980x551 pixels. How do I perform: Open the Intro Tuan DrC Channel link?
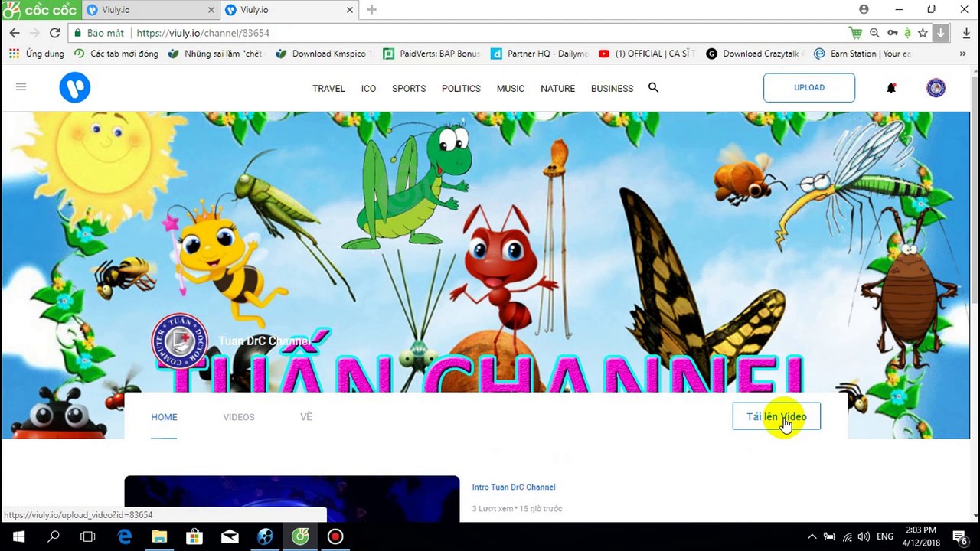click(x=514, y=487)
